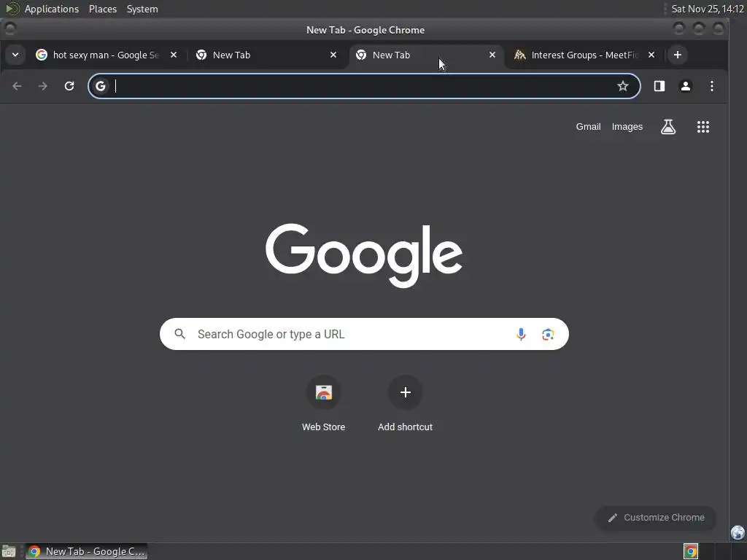Switch to the first New Tab
The width and height of the screenshot is (747, 560).
(x=267, y=55)
